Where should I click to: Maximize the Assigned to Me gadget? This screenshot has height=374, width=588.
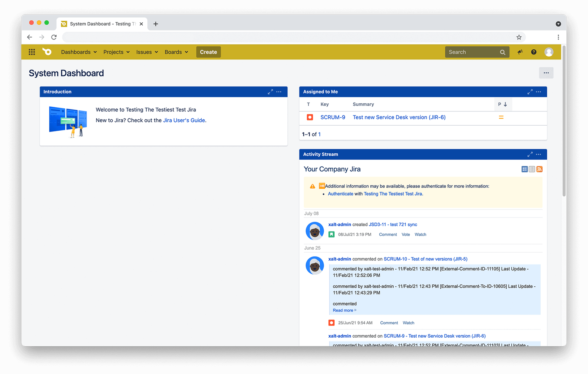530,92
